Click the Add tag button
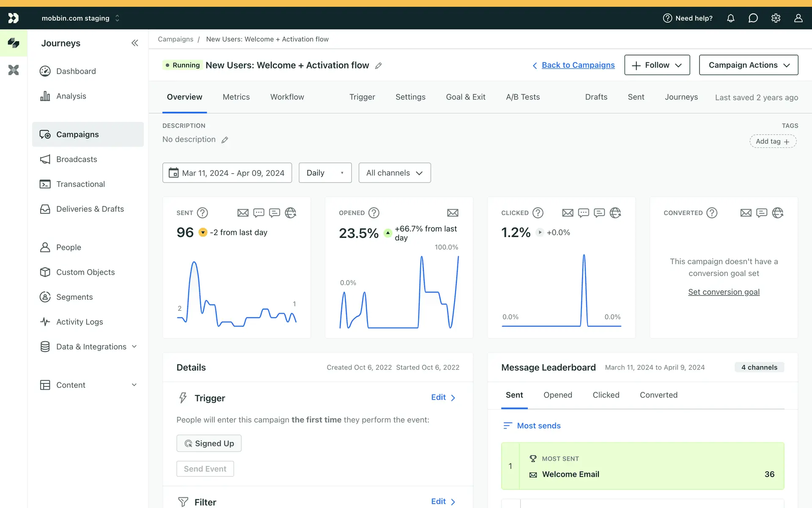Viewport: 812px width, 508px height. point(773,141)
